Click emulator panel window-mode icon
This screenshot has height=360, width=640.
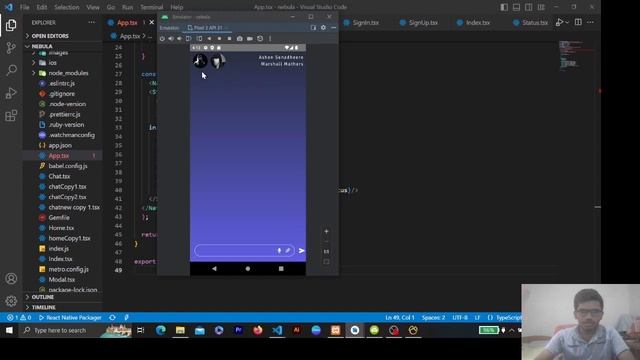313,28
